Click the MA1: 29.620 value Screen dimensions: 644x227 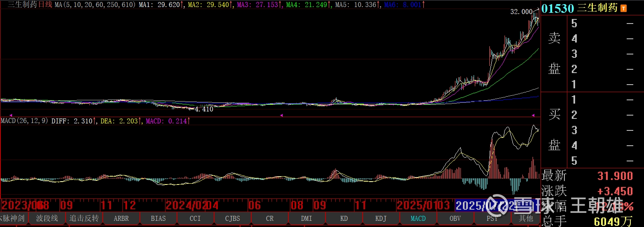(x=161, y=5)
